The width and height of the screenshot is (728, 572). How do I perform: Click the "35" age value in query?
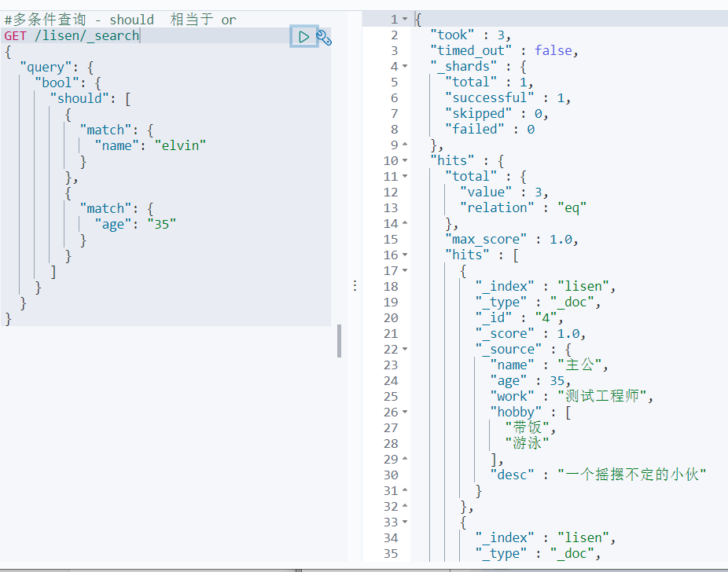(162, 224)
